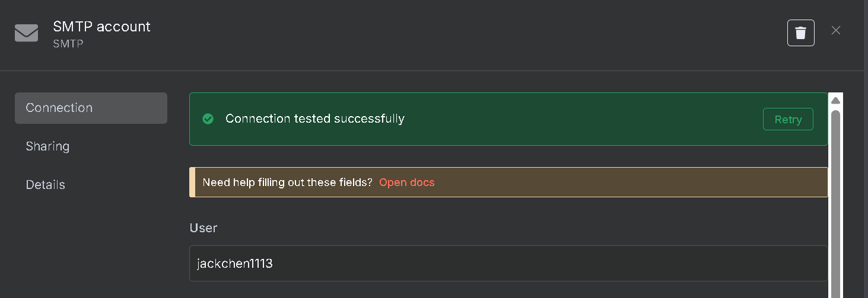This screenshot has height=298, width=868.
Task: Click the 'Connection tested successfully' message
Action: [x=314, y=118]
